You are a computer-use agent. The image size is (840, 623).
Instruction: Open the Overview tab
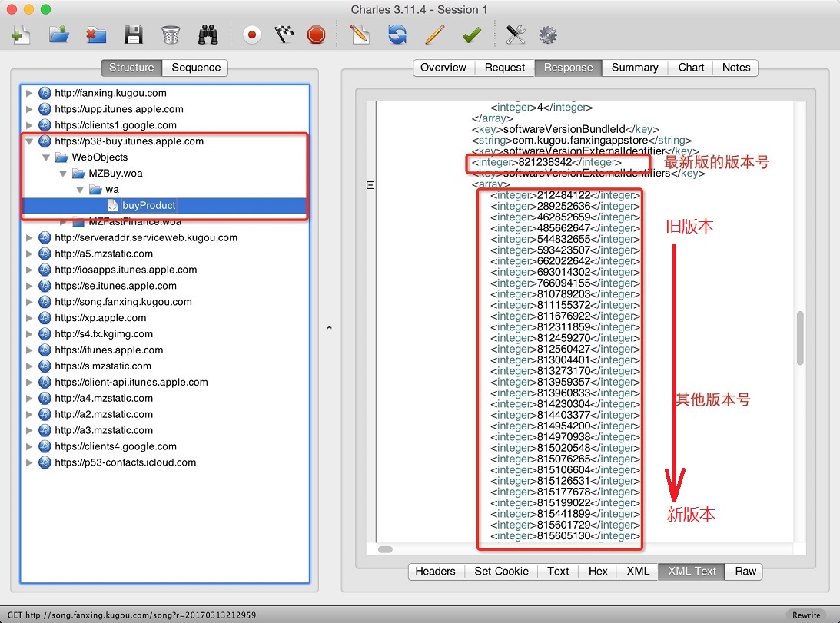[x=443, y=68]
